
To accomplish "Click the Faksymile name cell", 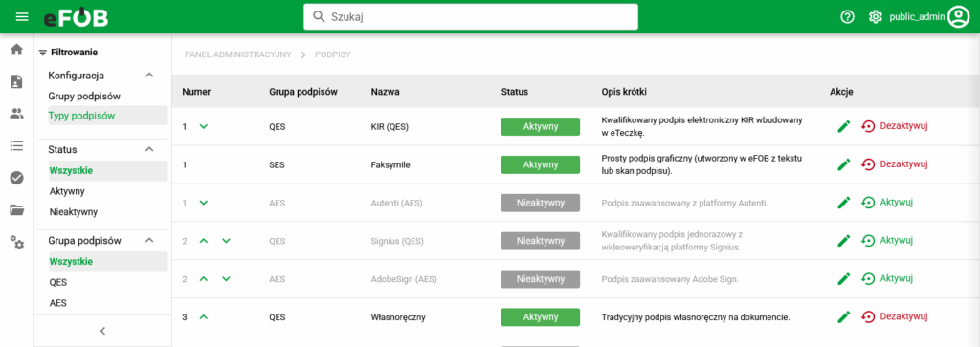I will (390, 164).
